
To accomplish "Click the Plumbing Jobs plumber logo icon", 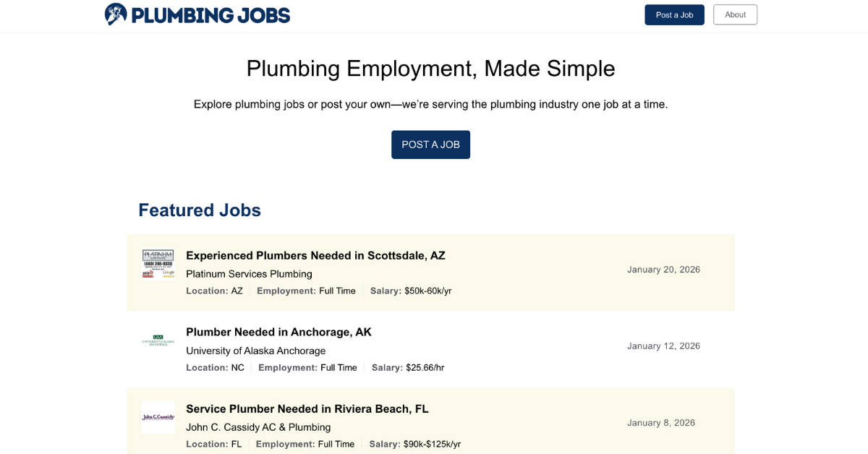I will coord(116,14).
